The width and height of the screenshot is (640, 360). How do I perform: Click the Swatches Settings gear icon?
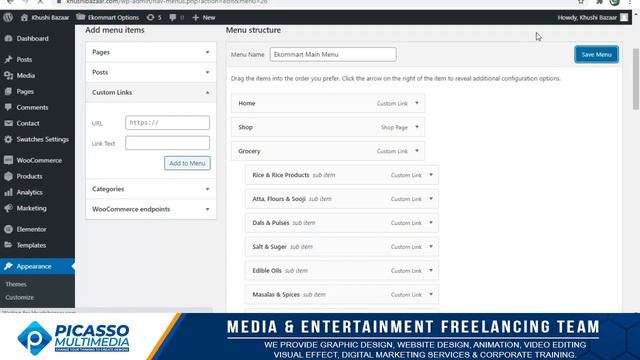9,139
